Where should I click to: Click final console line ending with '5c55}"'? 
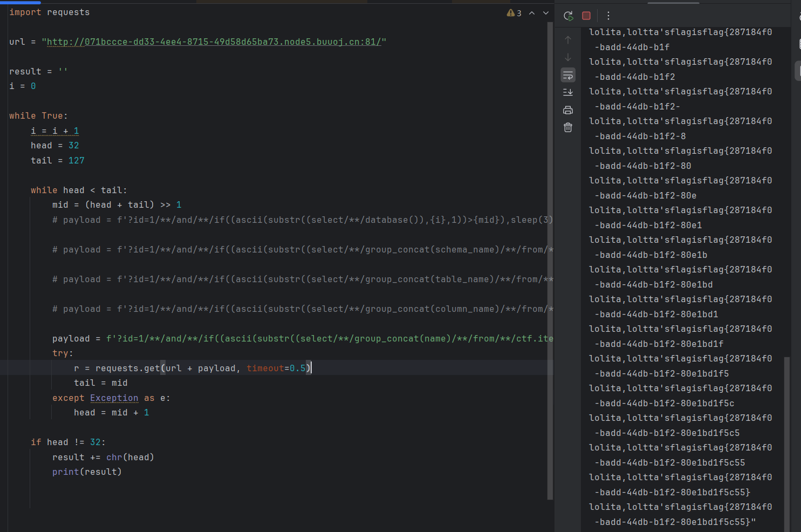[675, 522]
